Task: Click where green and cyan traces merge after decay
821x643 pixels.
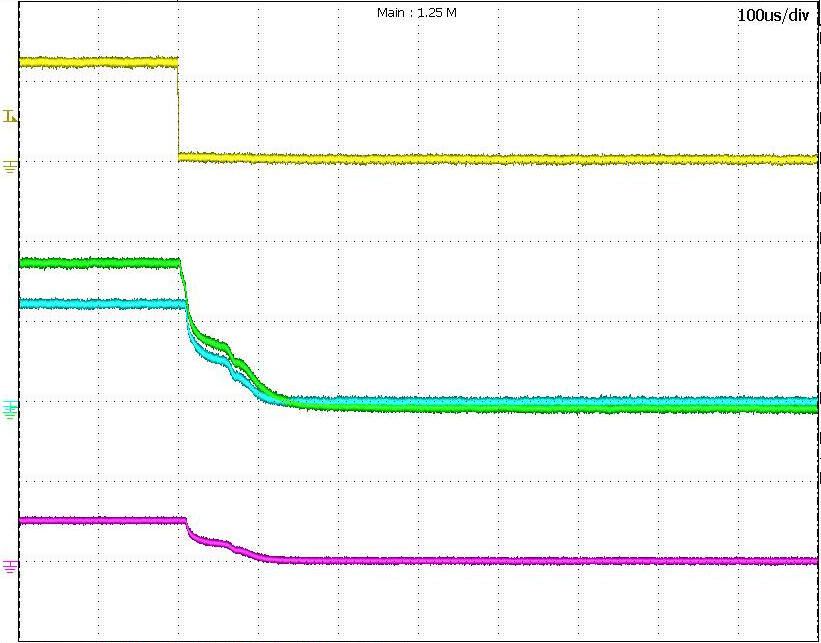Action: pyautogui.click(x=290, y=401)
